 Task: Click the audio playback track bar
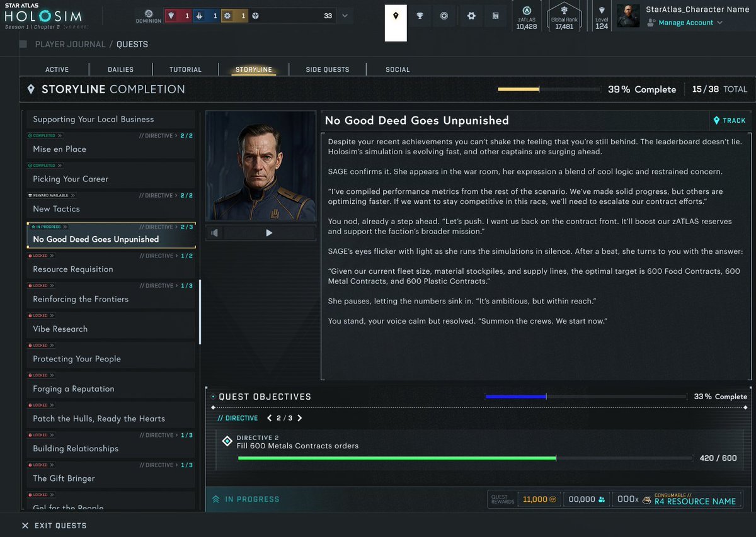tap(270, 233)
